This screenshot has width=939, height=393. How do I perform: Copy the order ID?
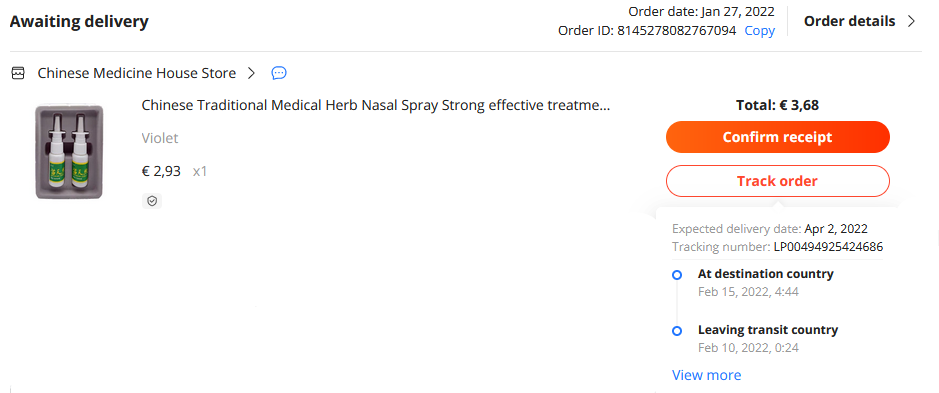[x=759, y=31]
